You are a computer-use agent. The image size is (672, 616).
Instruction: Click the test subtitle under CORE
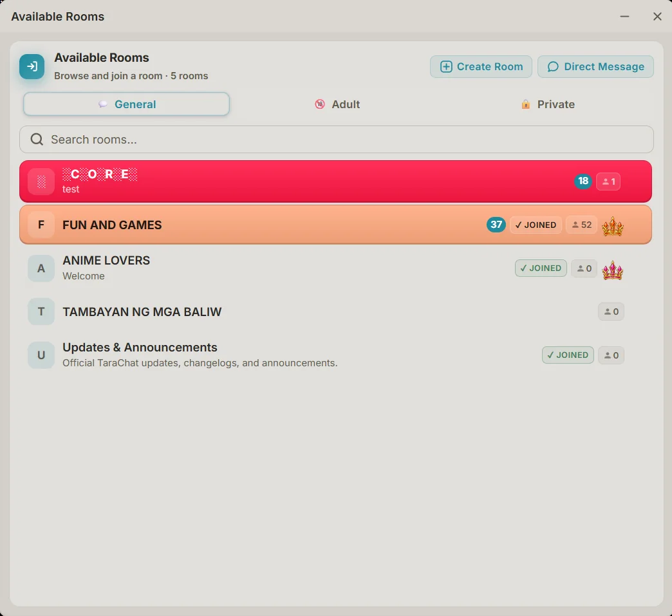(x=71, y=189)
